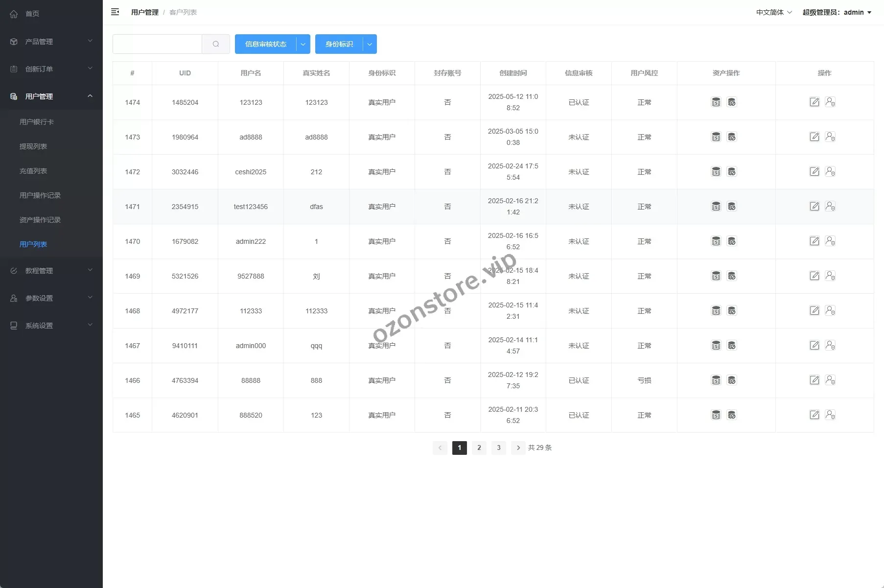Expand the 产品管理 sidebar menu

click(51, 42)
